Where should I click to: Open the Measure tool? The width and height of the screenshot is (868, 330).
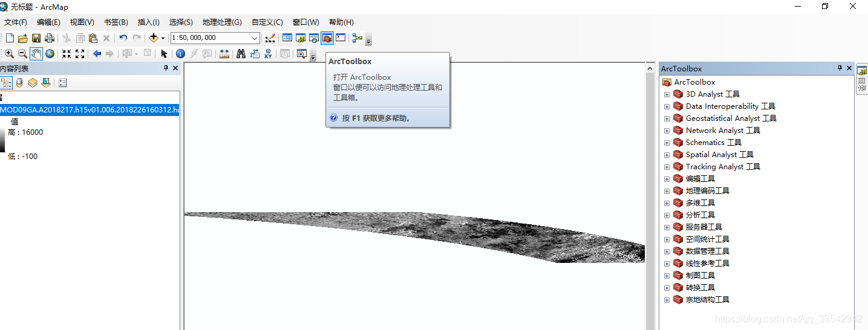tap(224, 54)
